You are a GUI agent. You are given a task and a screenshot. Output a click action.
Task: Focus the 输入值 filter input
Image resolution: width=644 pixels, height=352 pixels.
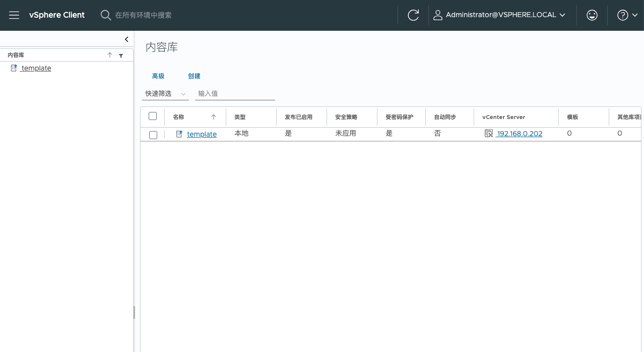pos(235,94)
